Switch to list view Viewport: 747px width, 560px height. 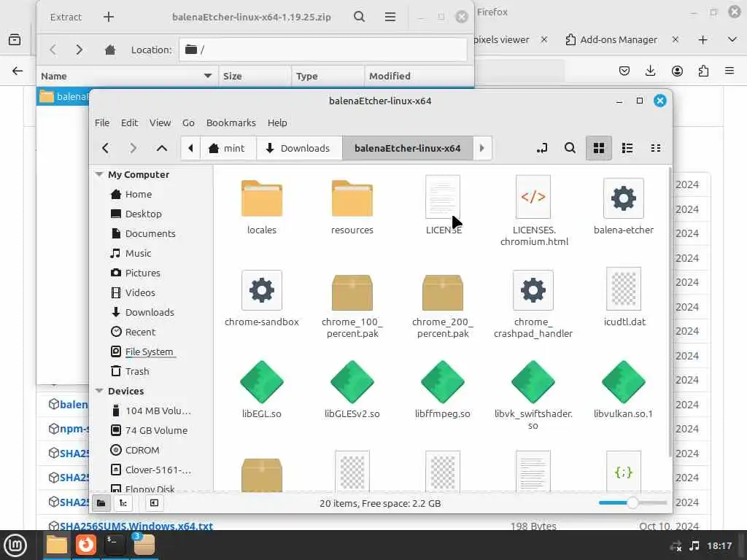[x=627, y=148]
